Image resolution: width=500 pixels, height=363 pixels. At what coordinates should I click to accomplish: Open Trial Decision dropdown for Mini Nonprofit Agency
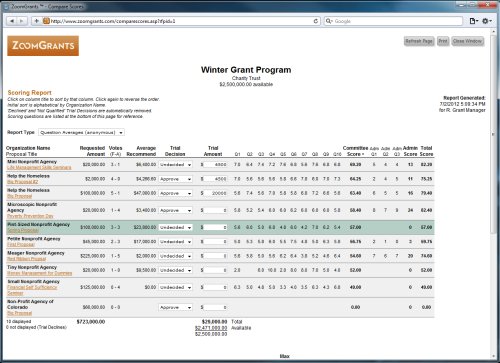pos(175,165)
